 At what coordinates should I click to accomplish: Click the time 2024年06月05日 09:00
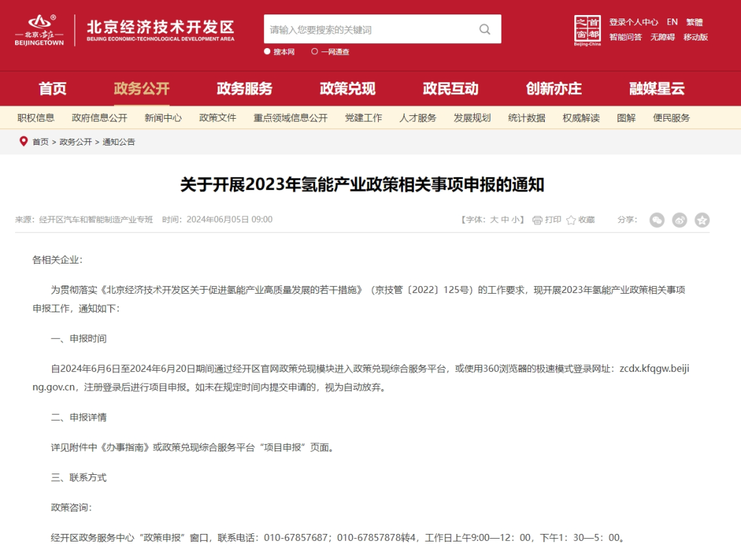229,220
